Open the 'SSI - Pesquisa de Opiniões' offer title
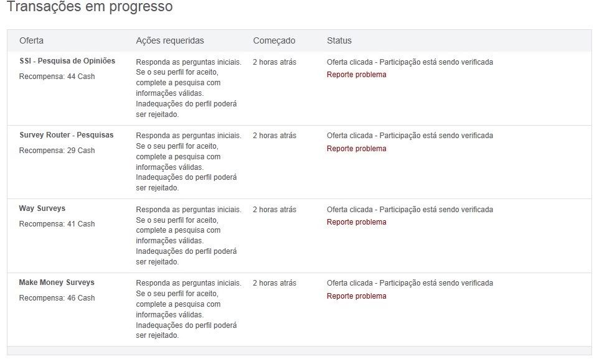 pyautogui.click(x=67, y=61)
